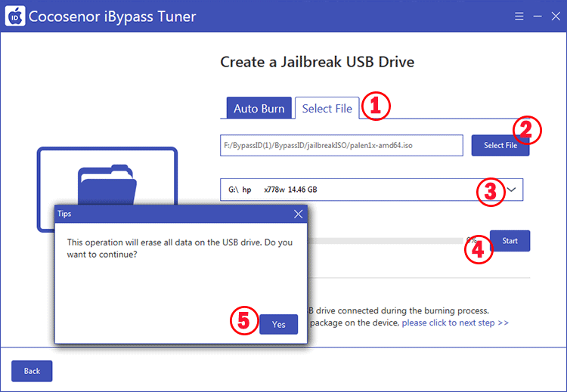Click the erase-all-data warning message text
The height and width of the screenshot is (392, 567).
pyautogui.click(x=180, y=248)
